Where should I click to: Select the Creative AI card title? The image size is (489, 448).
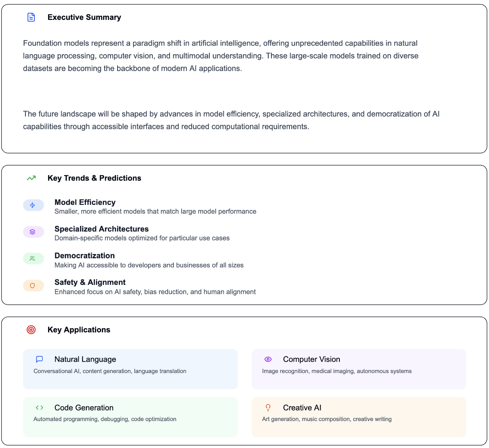click(302, 408)
